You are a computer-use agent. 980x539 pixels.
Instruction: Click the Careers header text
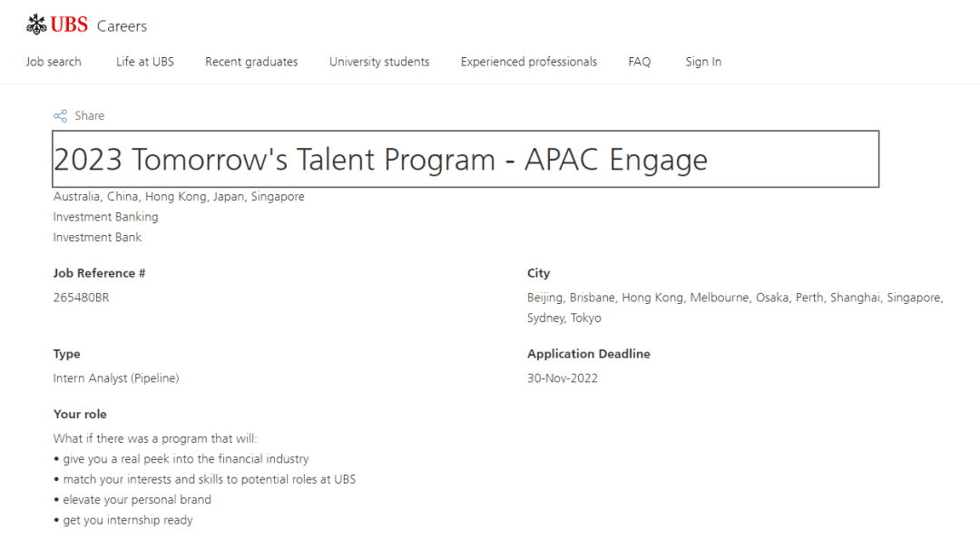(122, 26)
